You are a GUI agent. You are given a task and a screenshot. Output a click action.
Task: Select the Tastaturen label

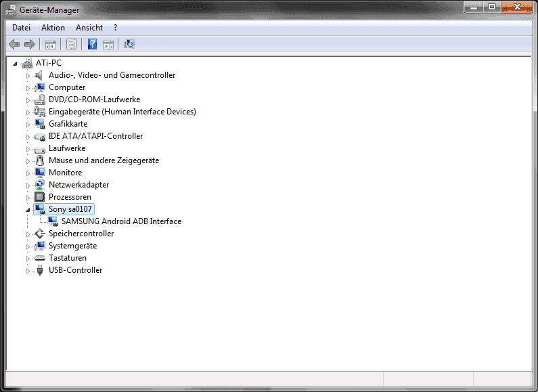(68, 258)
